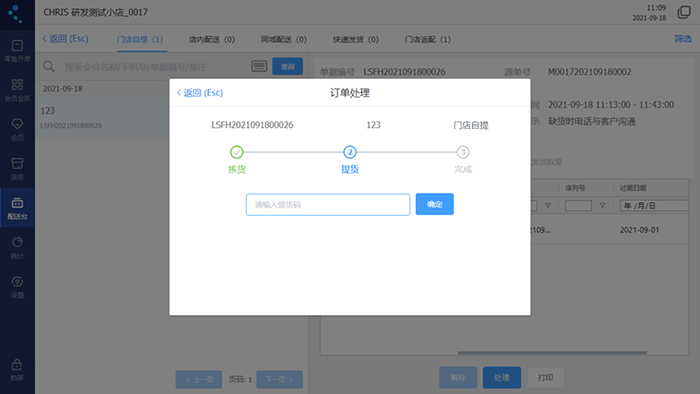Click the 暂存 button
This screenshot has height=394, width=700.
(458, 377)
